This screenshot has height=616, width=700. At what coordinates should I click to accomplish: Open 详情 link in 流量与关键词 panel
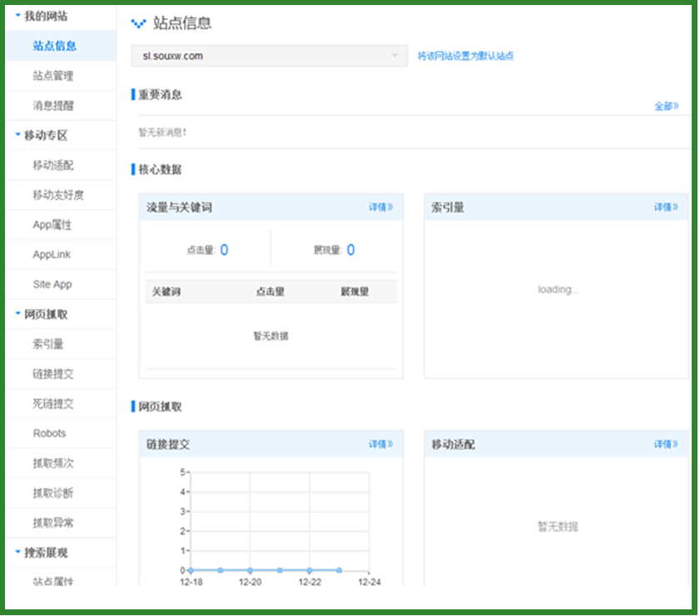[x=381, y=207]
